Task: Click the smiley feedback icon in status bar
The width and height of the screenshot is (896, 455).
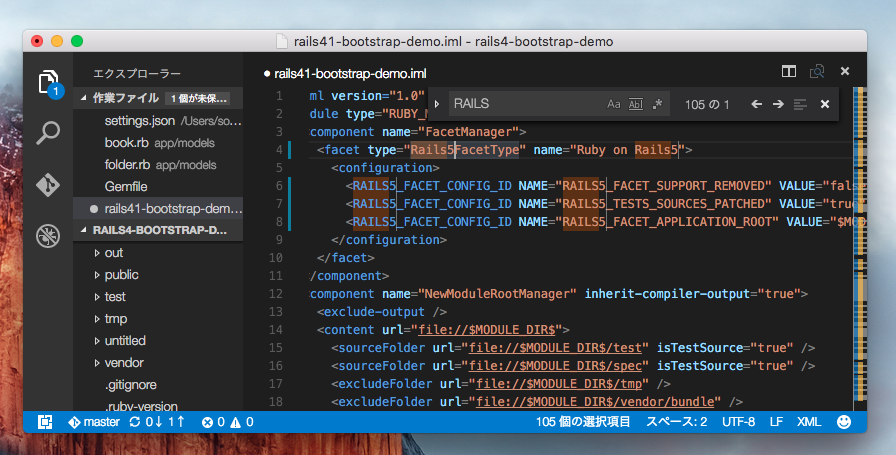Action: pyautogui.click(x=843, y=422)
